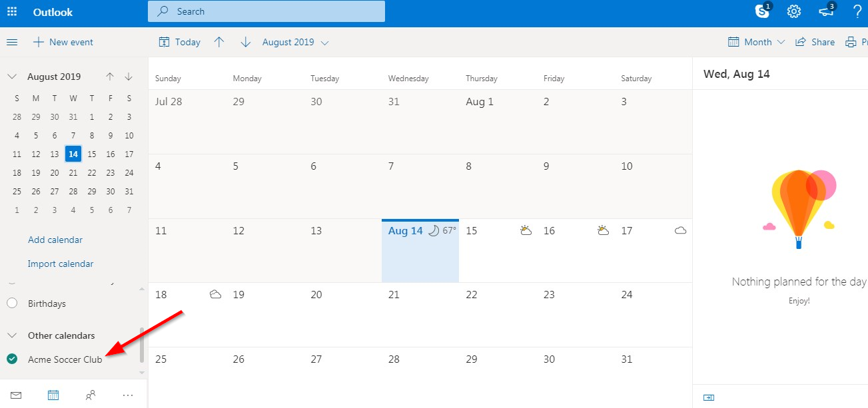
Task: Open the app launcher grid
Action: pyautogui.click(x=12, y=12)
